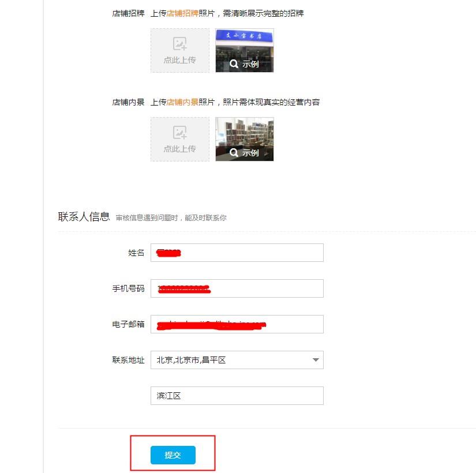The width and height of the screenshot is (476, 473).
Task: Click the 示例 label on interior example
Action: [250, 152]
